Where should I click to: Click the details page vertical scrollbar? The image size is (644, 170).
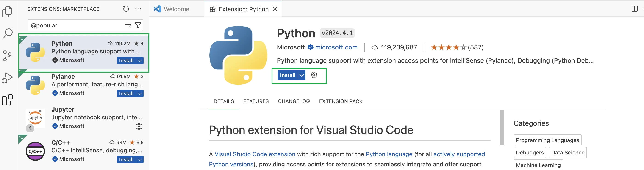coord(502,128)
